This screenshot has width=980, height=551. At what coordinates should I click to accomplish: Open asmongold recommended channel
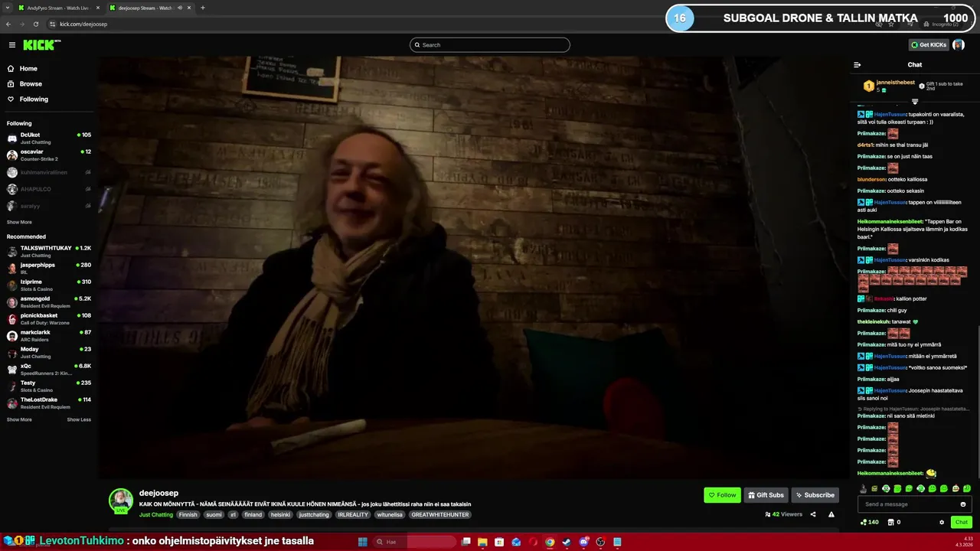coord(49,302)
